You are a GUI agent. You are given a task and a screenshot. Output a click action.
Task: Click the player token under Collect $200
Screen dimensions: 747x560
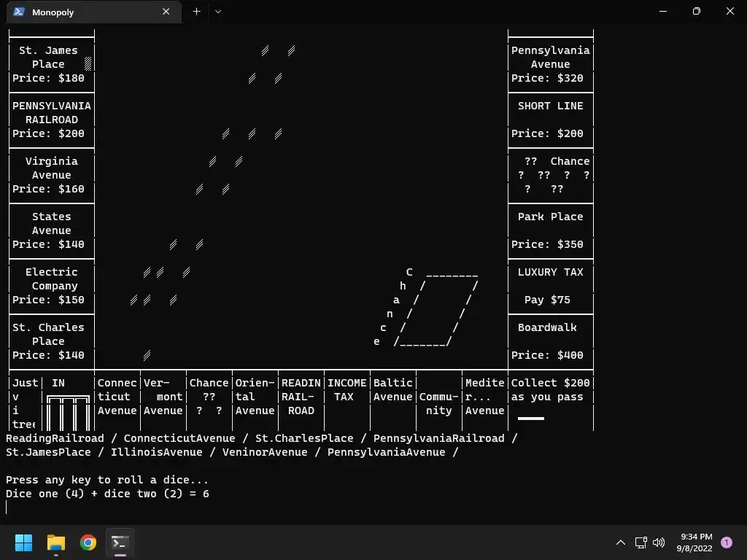click(531, 419)
